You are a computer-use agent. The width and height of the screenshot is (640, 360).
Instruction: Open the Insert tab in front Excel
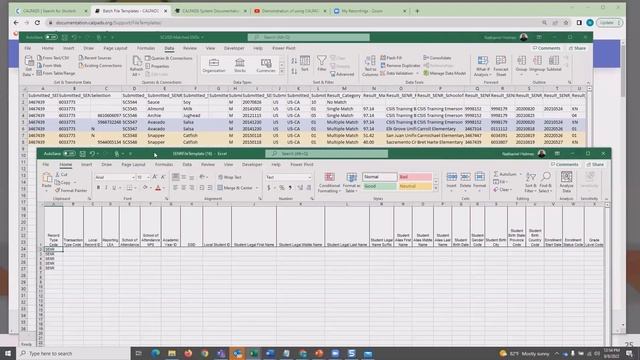click(x=87, y=164)
